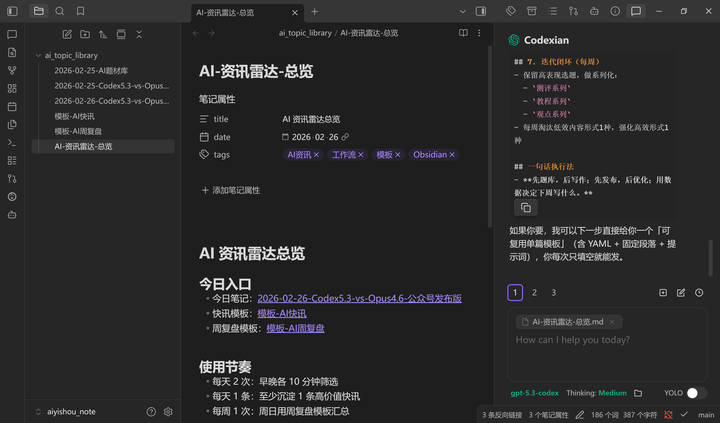Open the robot icon tab in right sidebar

click(594, 11)
